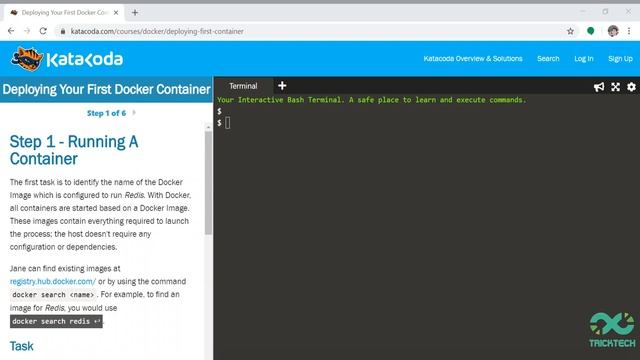Click the address bar URL

[157, 31]
